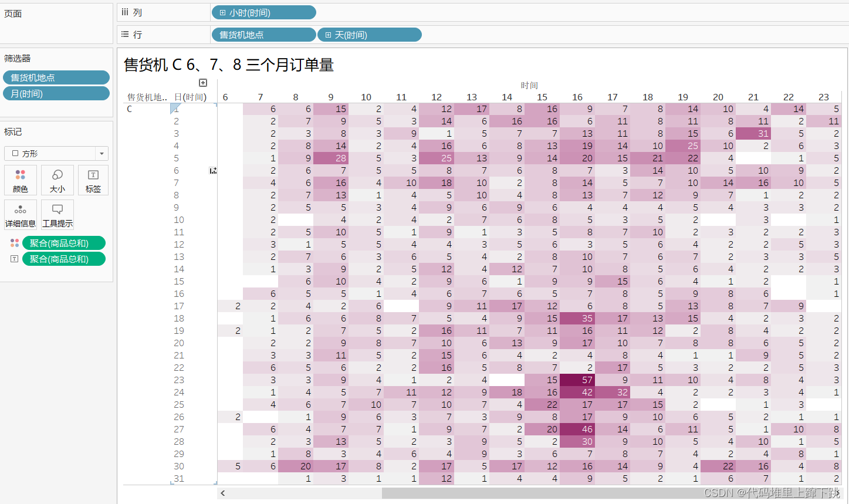Click the 时间 axis title
849x504 pixels.
pos(529,86)
